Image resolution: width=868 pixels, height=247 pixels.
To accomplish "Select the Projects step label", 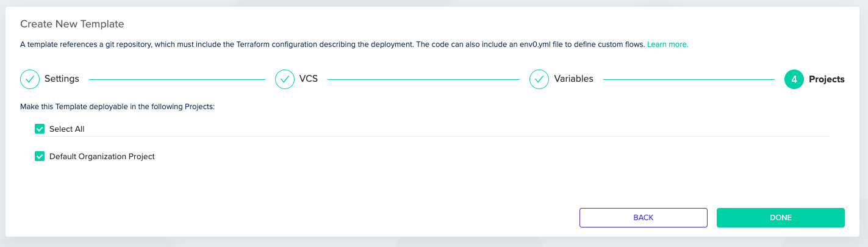I will tap(827, 79).
